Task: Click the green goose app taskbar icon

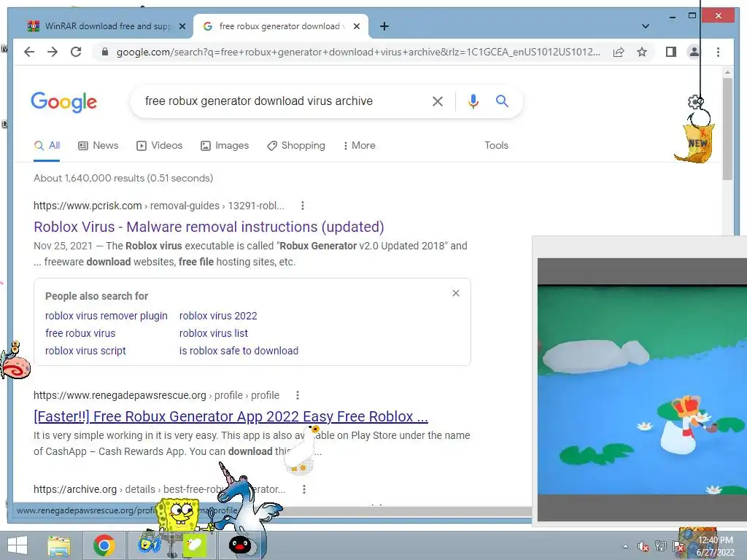Action: pyautogui.click(x=195, y=545)
